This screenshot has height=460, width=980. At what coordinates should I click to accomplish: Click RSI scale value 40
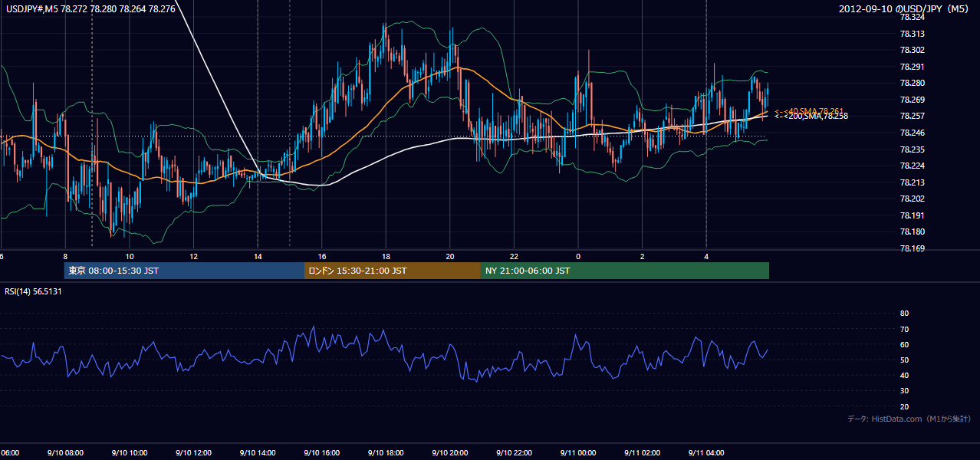904,375
